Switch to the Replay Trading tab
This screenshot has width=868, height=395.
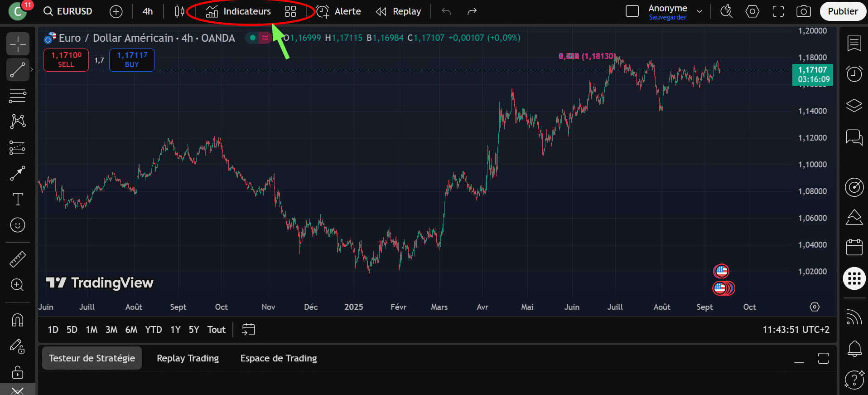pos(188,358)
